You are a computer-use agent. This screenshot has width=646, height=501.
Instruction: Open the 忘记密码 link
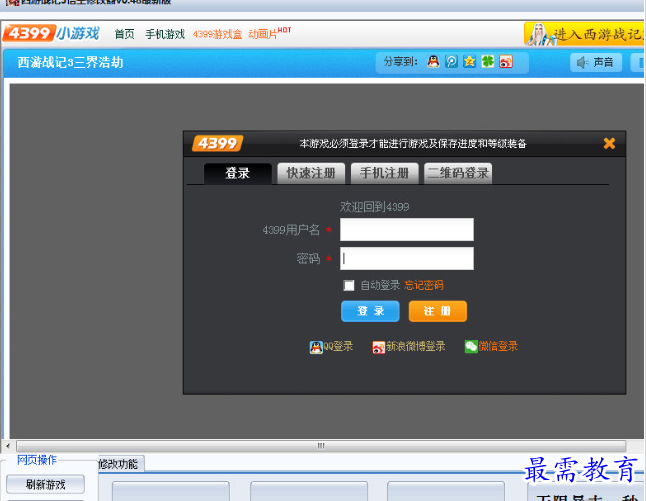(424, 285)
